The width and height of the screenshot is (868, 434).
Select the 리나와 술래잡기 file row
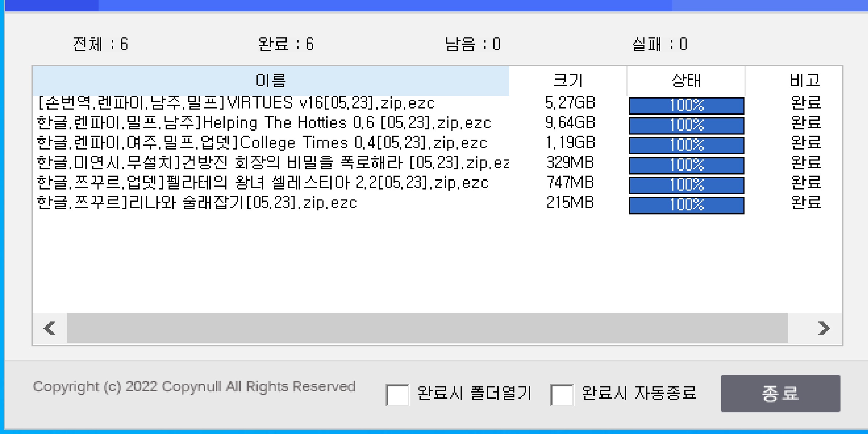click(197, 202)
